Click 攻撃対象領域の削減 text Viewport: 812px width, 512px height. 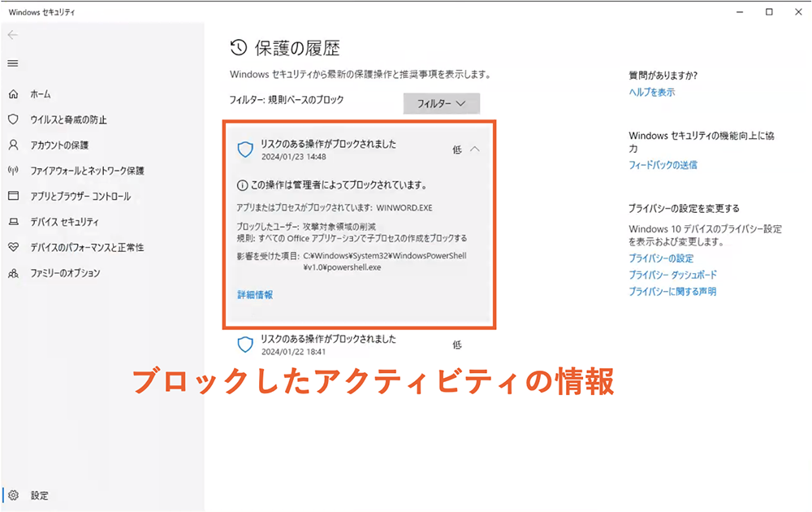339,227
